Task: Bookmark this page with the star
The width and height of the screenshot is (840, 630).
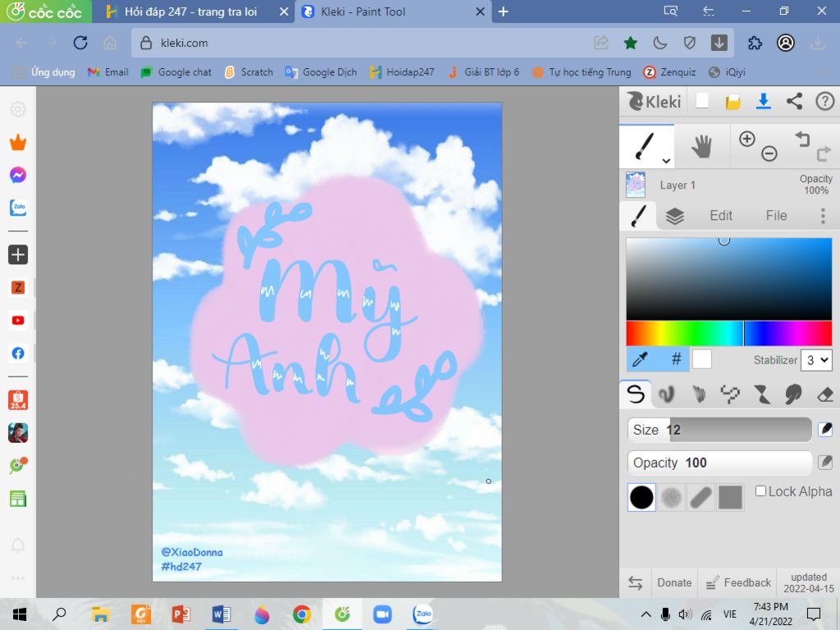Action: point(631,43)
